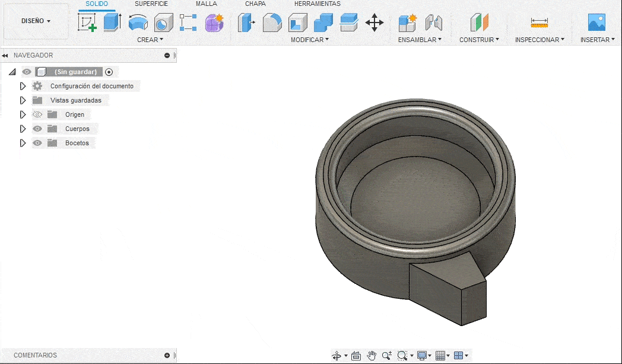The height and width of the screenshot is (364, 622).
Task: Switch to the HERRAMIENTAS tab
Action: click(317, 4)
